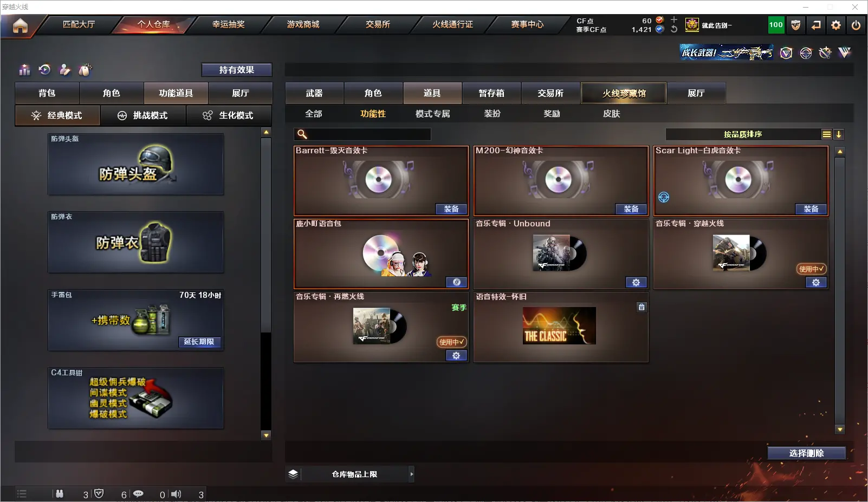Click the search magnifier icon

pyautogui.click(x=302, y=134)
